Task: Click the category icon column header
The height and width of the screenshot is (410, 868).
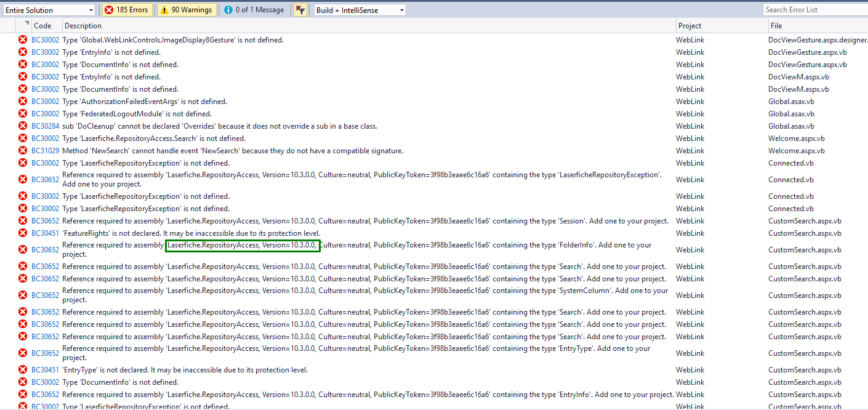Action: pos(26,25)
